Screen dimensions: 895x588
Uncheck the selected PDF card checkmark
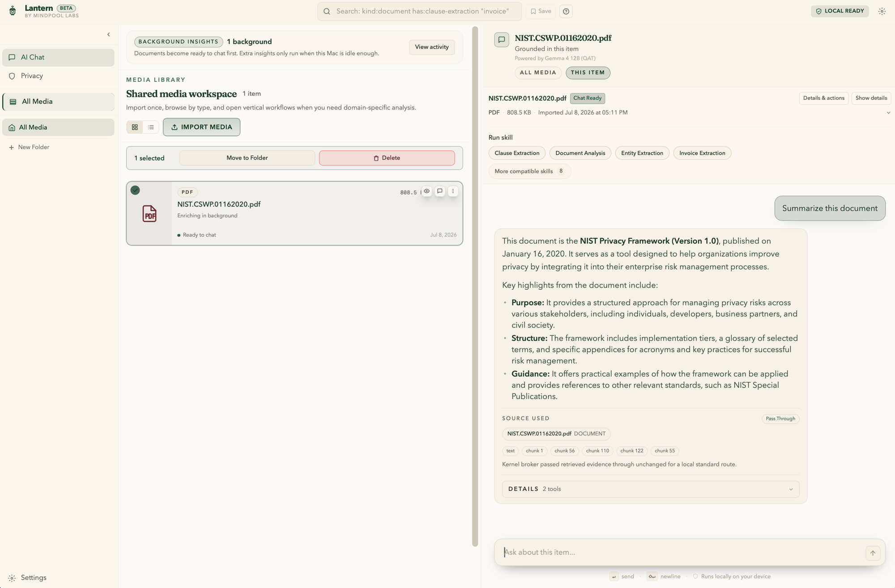(x=135, y=190)
